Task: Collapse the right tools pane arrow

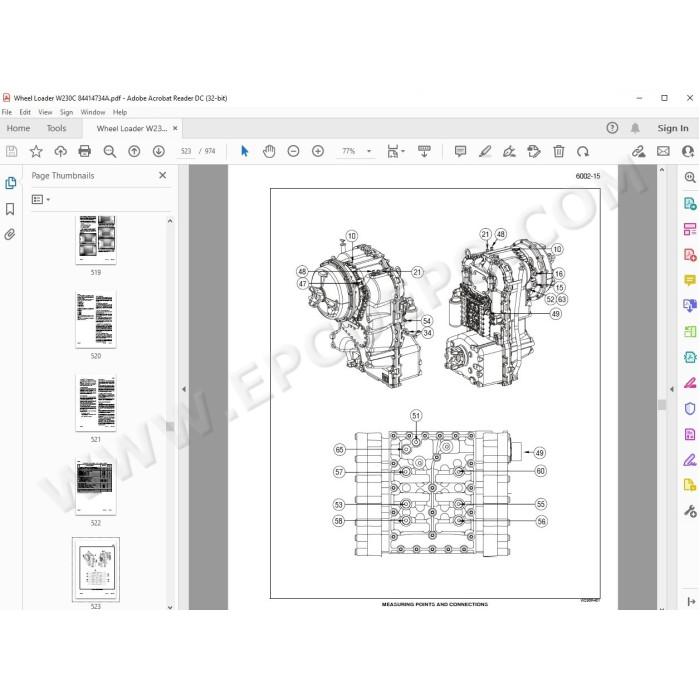Action: coord(671,389)
